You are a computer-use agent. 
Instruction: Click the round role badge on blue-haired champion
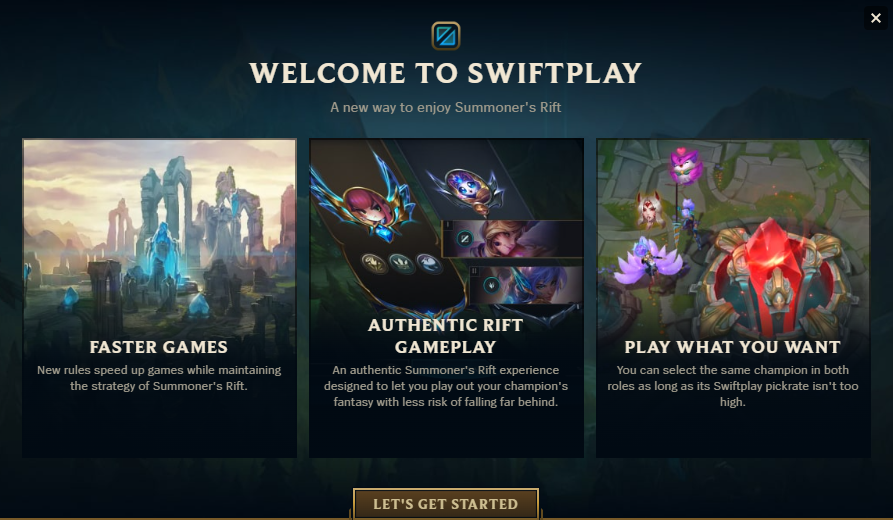tap(491, 284)
